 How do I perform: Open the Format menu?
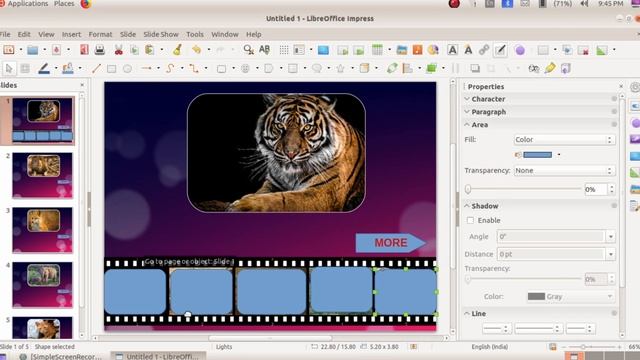tap(100, 34)
